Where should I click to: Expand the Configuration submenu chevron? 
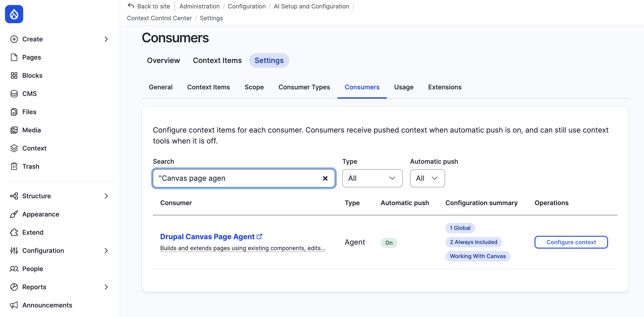click(x=106, y=251)
